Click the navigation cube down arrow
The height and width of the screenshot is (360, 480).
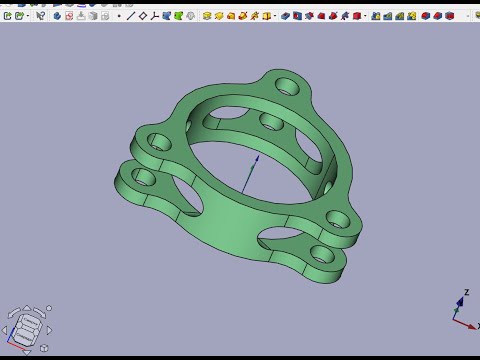[x=27, y=352]
